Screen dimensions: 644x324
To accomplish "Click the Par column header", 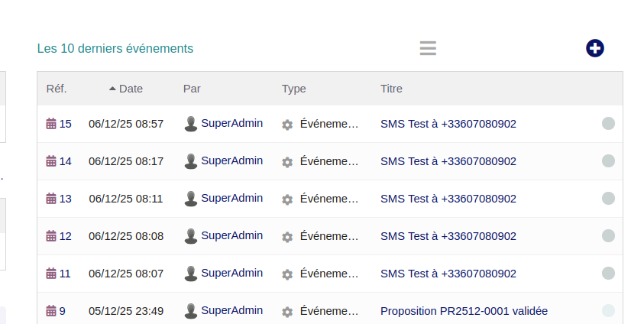I will tap(192, 89).
